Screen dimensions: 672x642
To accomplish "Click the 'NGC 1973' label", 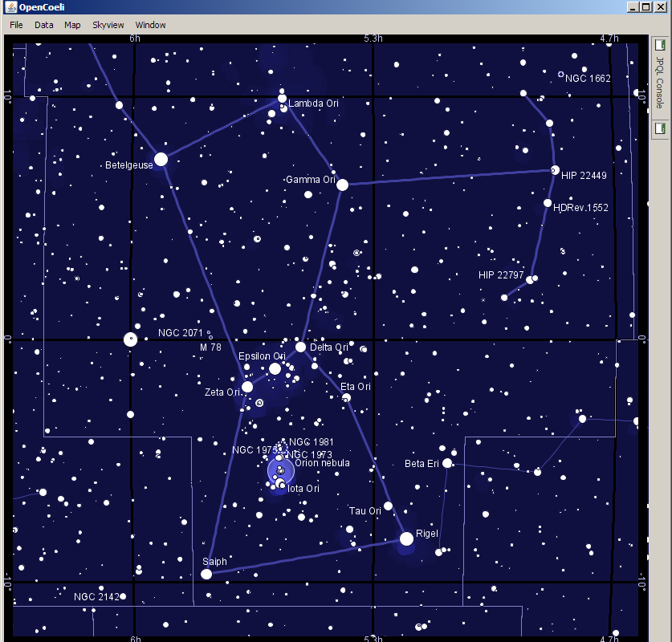I will click(x=309, y=454).
